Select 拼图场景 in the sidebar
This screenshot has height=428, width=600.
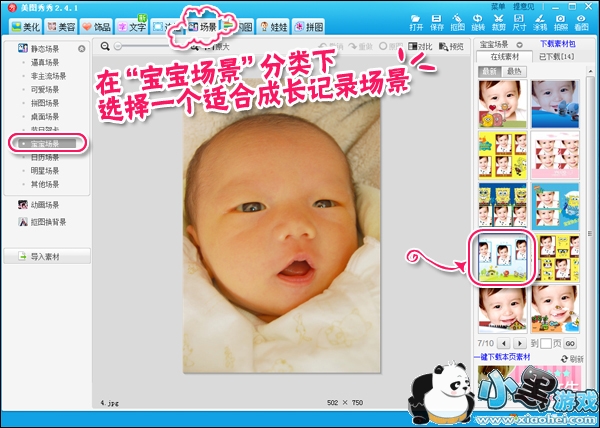point(45,103)
